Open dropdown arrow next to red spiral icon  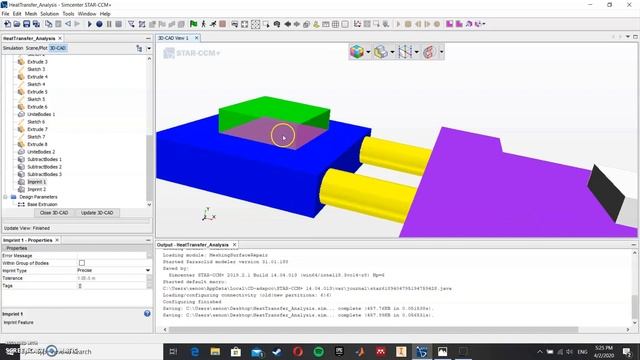coord(441,52)
